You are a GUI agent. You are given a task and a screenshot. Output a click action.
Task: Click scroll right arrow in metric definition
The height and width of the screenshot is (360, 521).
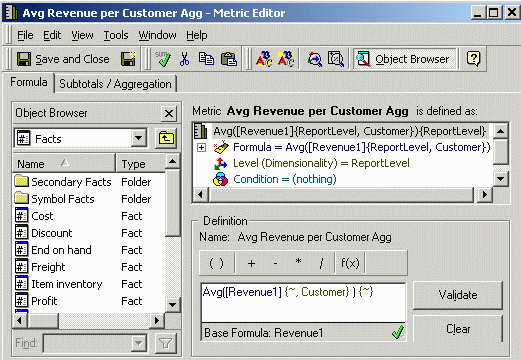click(485, 194)
